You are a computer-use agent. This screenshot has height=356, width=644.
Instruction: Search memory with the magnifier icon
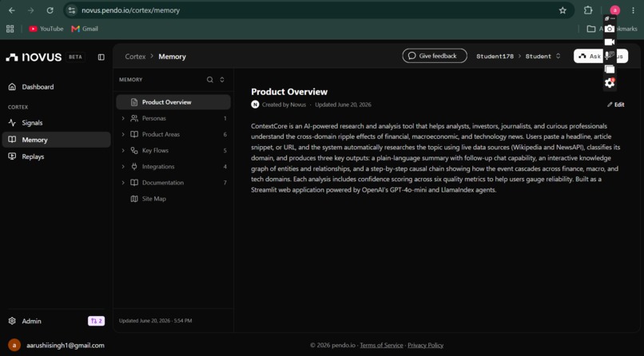[x=210, y=80]
